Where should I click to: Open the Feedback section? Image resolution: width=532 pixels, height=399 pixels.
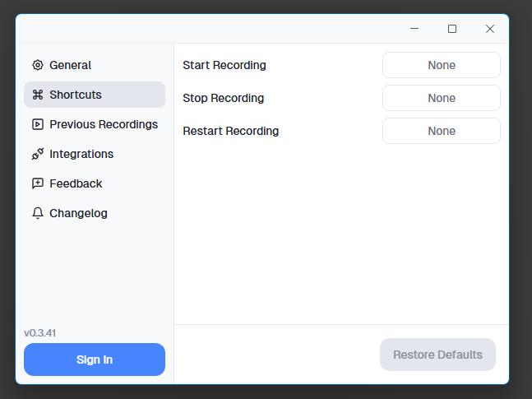click(x=76, y=183)
